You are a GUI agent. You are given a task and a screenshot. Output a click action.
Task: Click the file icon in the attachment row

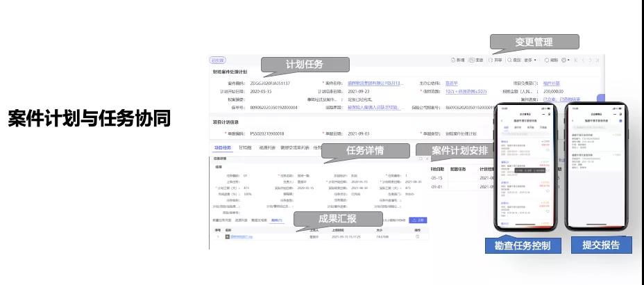227,237
